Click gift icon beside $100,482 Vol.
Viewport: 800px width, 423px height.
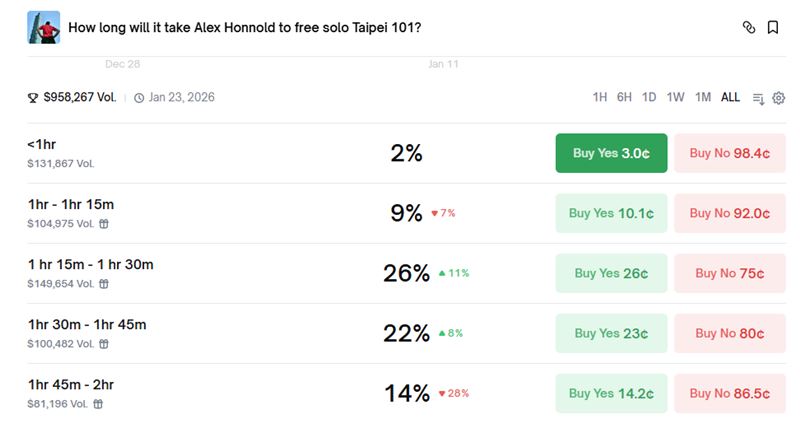tap(103, 344)
